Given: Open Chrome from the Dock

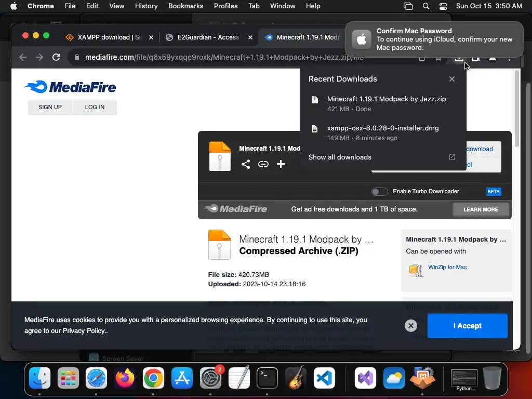Looking at the screenshot, I should [x=153, y=378].
